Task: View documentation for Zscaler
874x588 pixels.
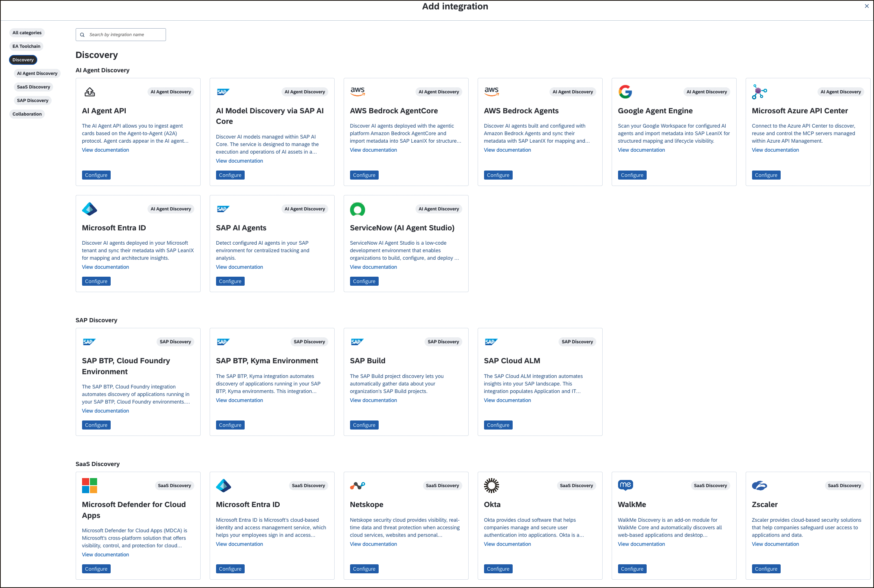Action: coord(775,544)
